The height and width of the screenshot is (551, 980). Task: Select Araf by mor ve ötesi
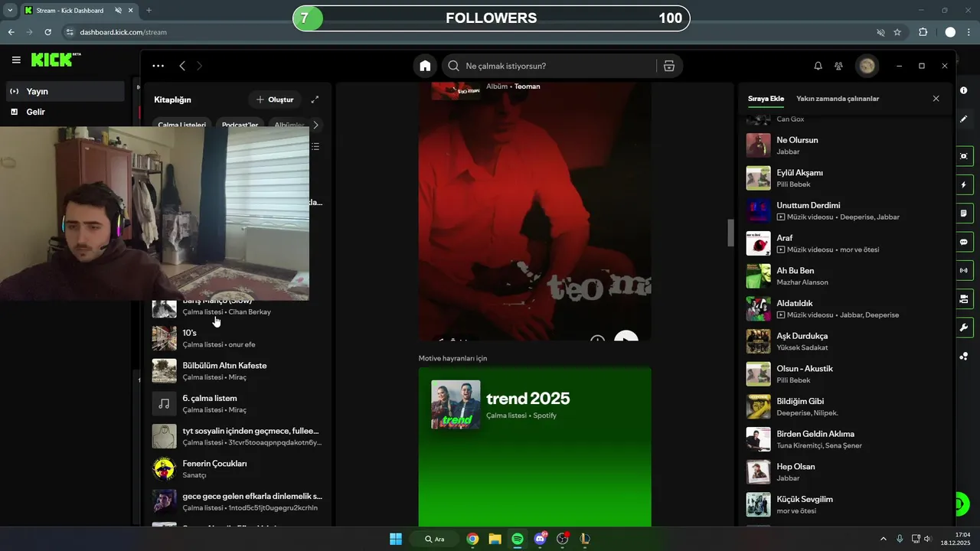pyautogui.click(x=845, y=243)
